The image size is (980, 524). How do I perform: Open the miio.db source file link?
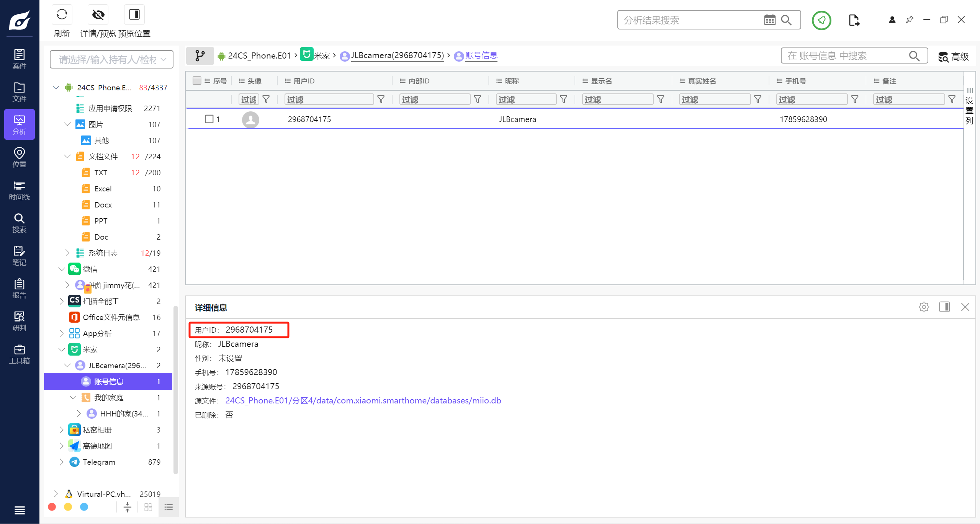pyautogui.click(x=363, y=401)
